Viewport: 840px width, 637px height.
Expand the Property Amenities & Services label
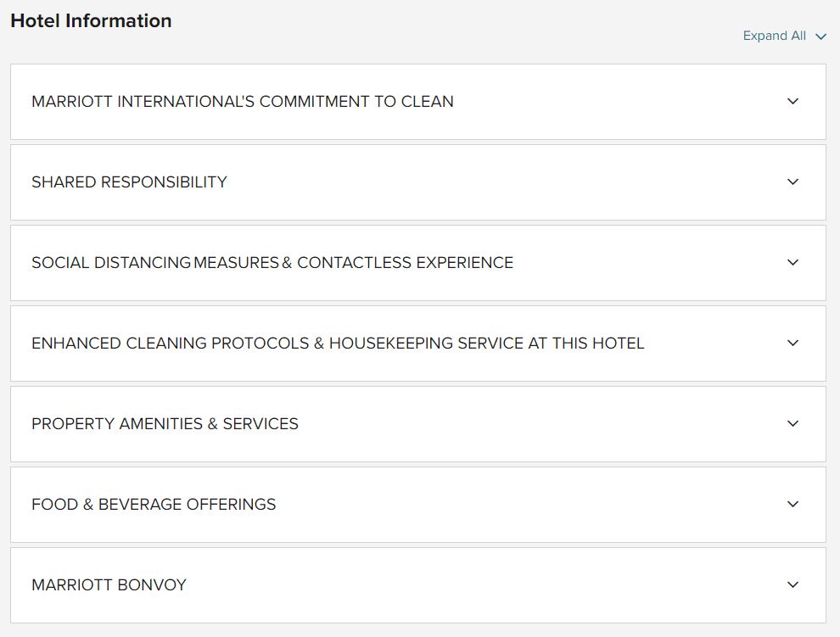[165, 424]
